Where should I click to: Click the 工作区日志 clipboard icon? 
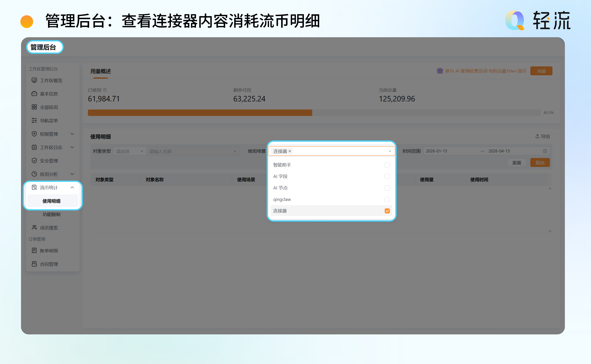34,147
